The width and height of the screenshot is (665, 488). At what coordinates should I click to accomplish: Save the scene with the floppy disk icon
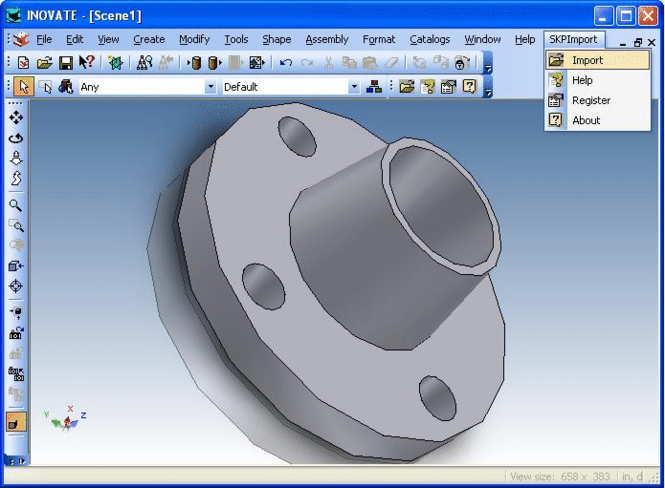(x=65, y=63)
